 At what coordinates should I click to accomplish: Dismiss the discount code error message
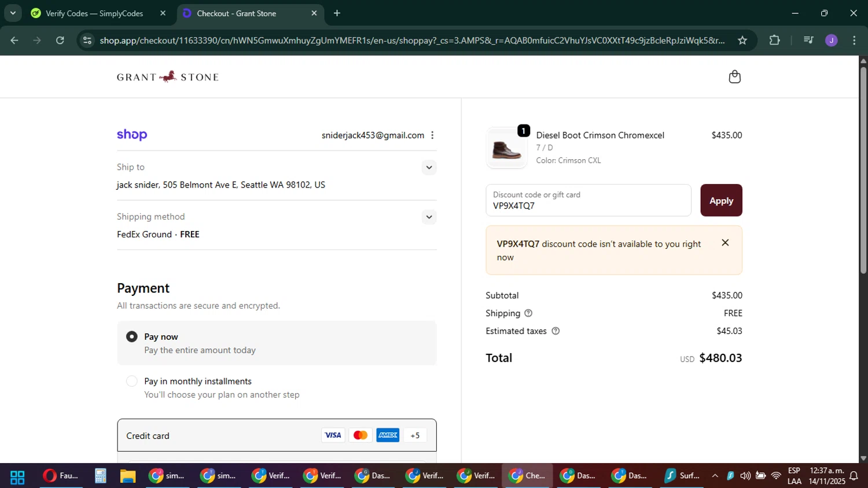pos(725,243)
